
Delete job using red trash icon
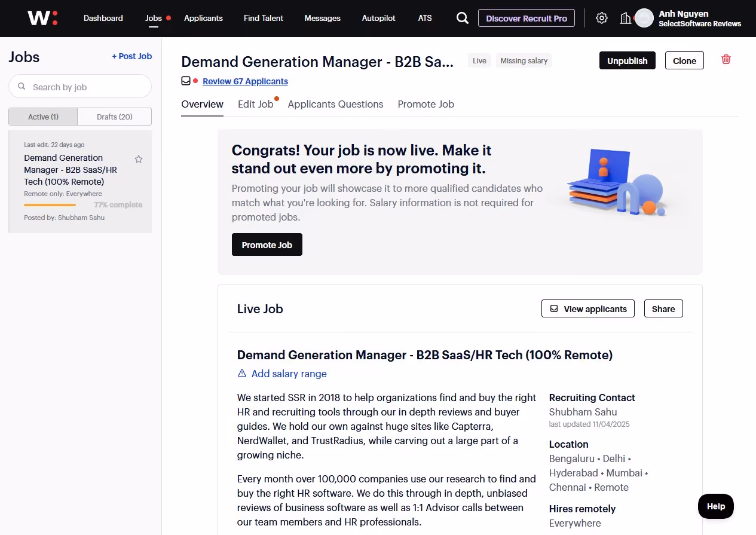726,59
